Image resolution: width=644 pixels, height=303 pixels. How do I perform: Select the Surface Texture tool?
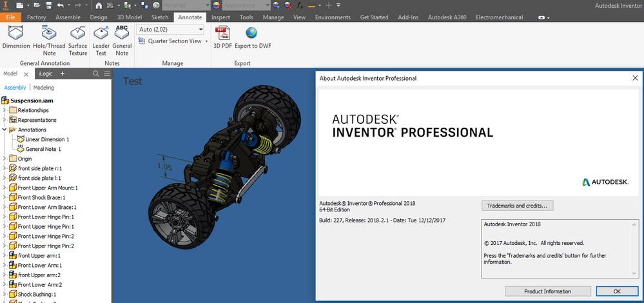[77, 41]
